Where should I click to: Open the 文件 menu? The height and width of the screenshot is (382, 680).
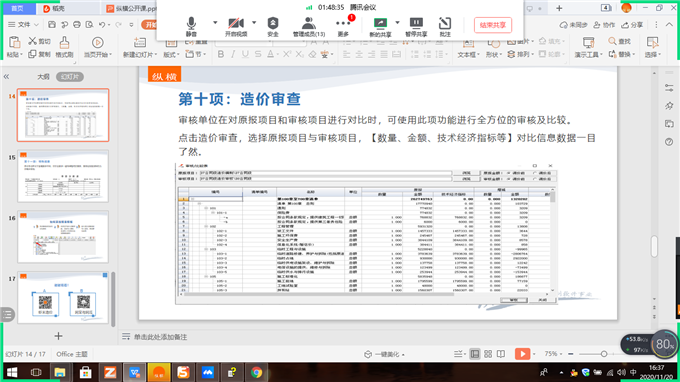click(x=23, y=25)
